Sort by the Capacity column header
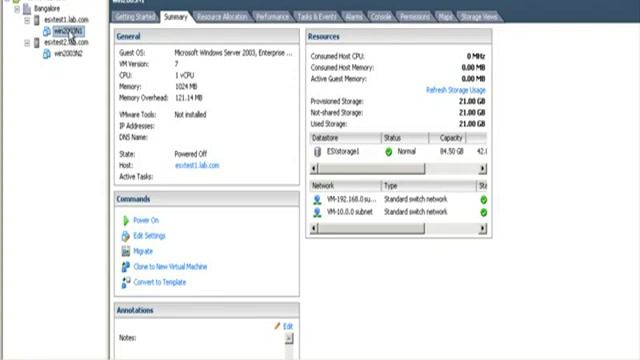Viewport: 640px width, 360px height. point(447,138)
